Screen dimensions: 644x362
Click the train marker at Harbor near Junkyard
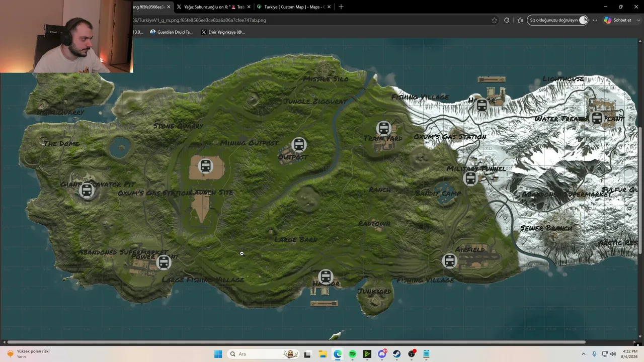tap(326, 277)
